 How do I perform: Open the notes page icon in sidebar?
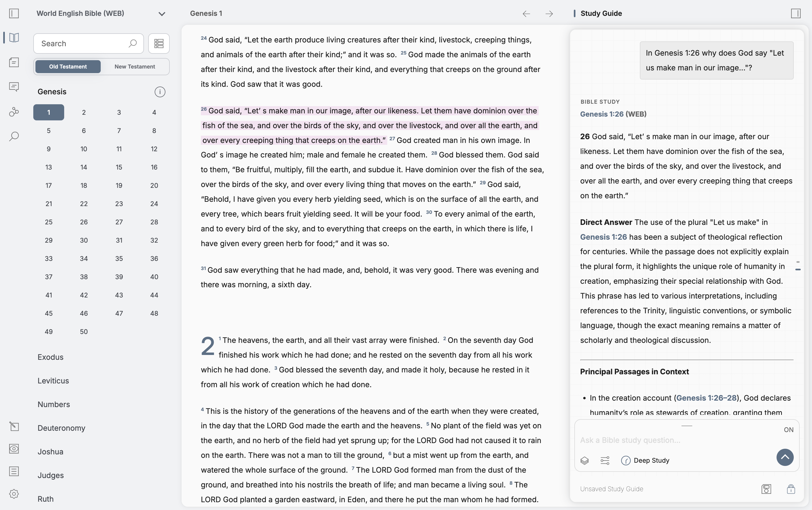click(14, 62)
